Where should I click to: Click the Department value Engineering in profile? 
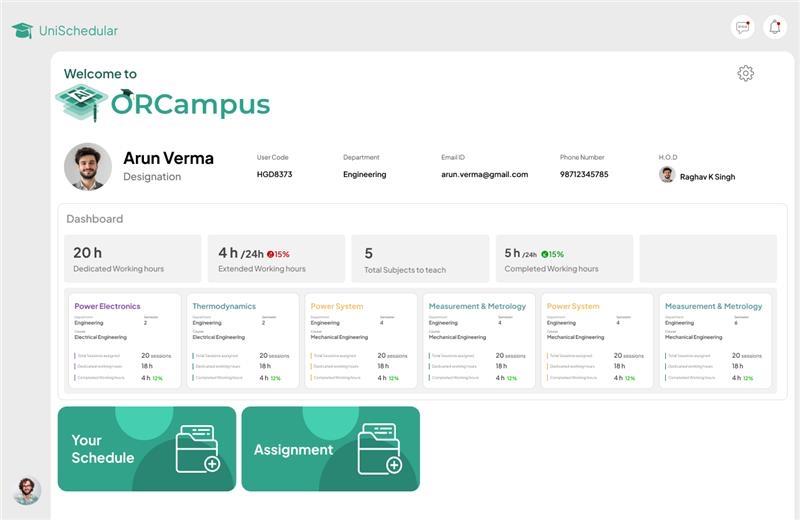(x=365, y=175)
